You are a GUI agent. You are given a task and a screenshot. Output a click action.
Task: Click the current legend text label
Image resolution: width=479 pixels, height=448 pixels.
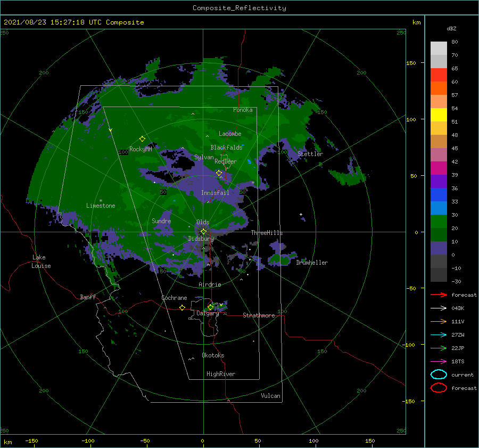pyautogui.click(x=463, y=374)
